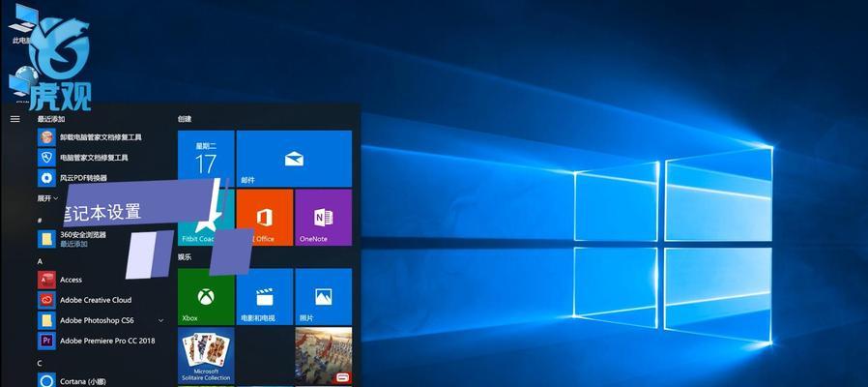Open the calendar tile showing 17
Screen dimensions: 868x387
click(206, 159)
